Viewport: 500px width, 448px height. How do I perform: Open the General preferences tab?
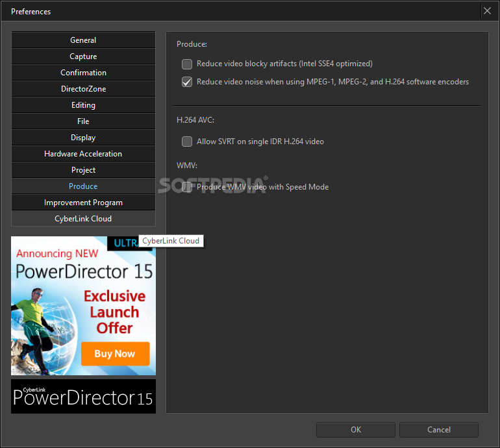tap(83, 40)
